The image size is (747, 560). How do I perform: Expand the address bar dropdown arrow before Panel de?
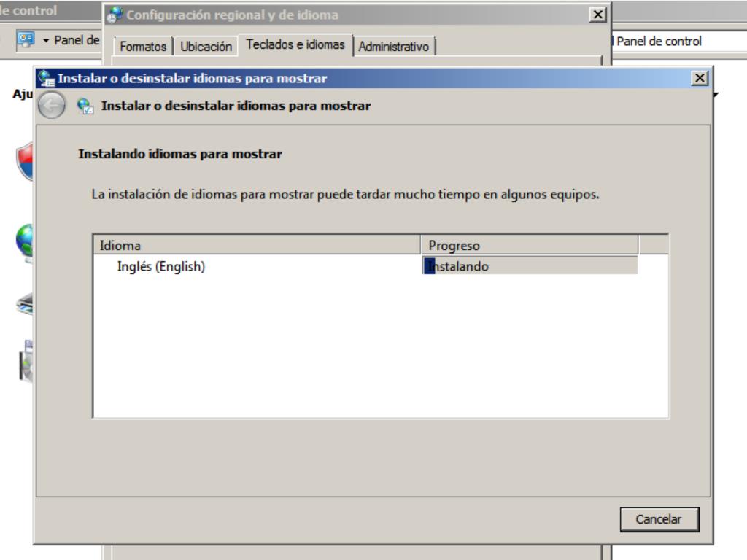tap(47, 41)
